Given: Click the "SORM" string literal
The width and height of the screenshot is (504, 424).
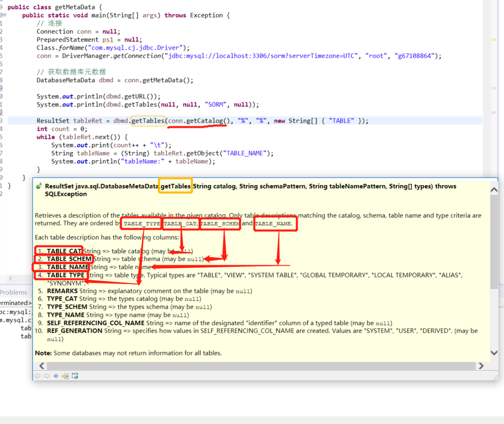Looking at the screenshot, I should (x=215, y=104).
